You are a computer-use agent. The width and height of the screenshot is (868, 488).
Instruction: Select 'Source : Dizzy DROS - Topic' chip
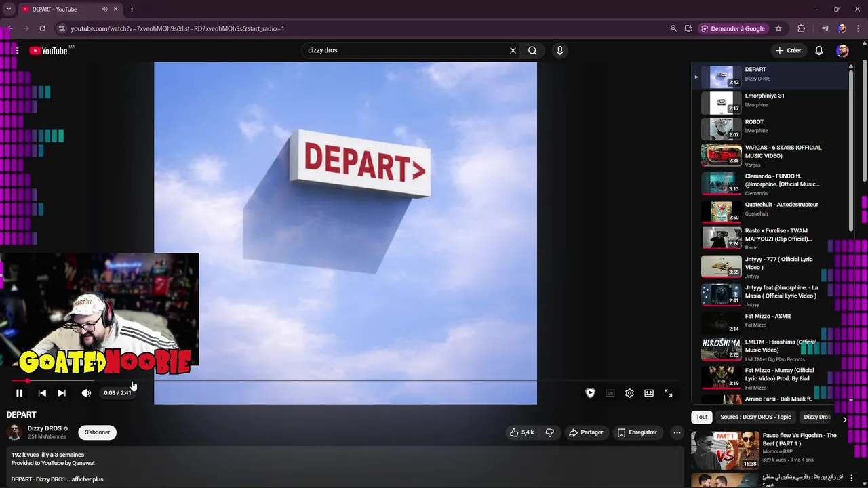click(x=755, y=417)
